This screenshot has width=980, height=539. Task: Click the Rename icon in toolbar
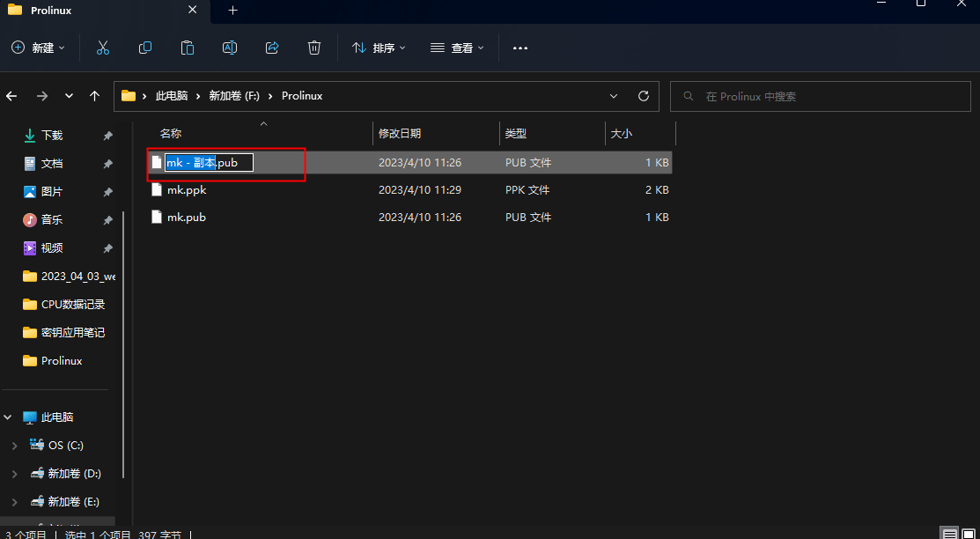click(x=230, y=48)
